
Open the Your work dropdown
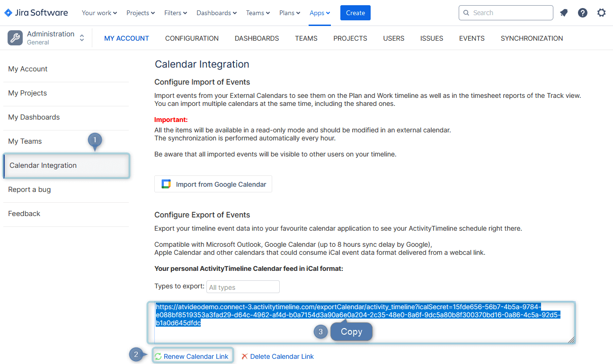(x=99, y=13)
